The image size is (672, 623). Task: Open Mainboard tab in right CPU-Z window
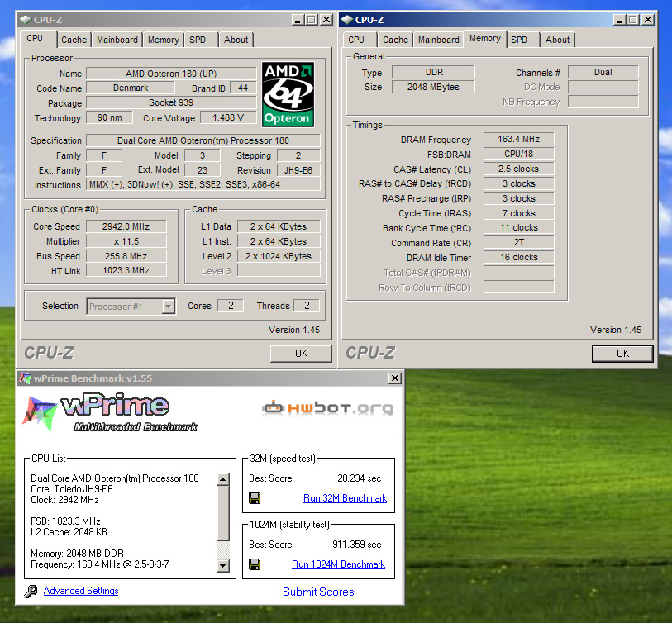438,40
